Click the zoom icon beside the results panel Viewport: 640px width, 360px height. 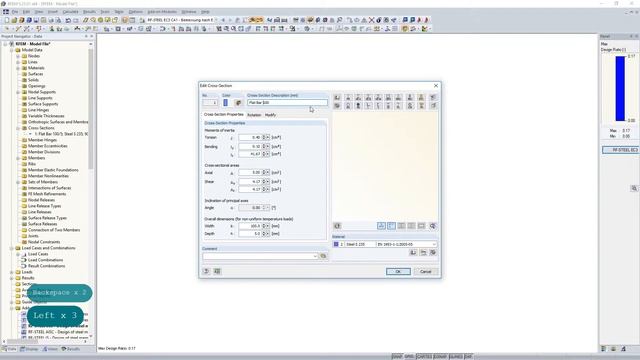[x=634, y=188]
